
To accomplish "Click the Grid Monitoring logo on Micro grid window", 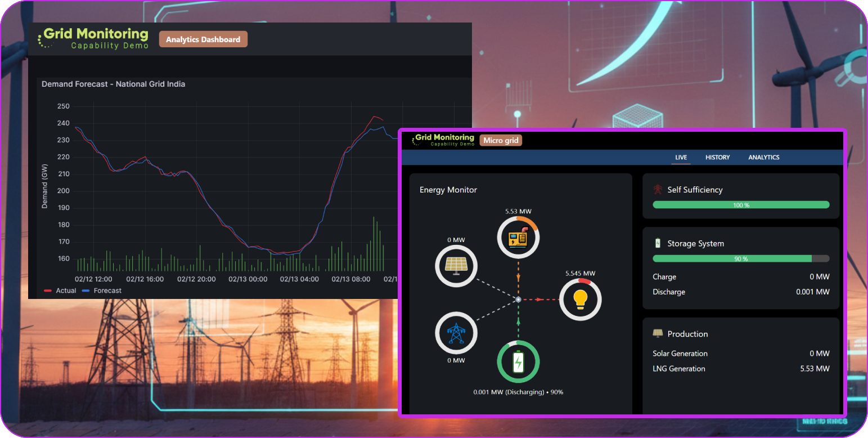I will [x=442, y=140].
